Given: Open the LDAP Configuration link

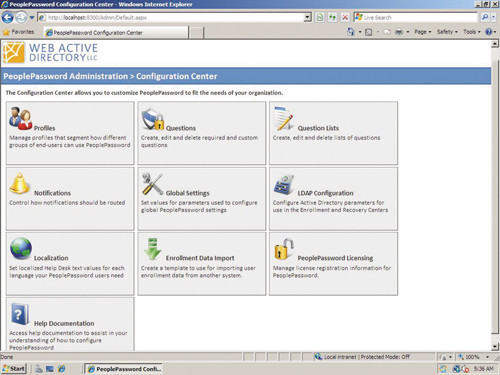Looking at the screenshot, I should point(325,193).
